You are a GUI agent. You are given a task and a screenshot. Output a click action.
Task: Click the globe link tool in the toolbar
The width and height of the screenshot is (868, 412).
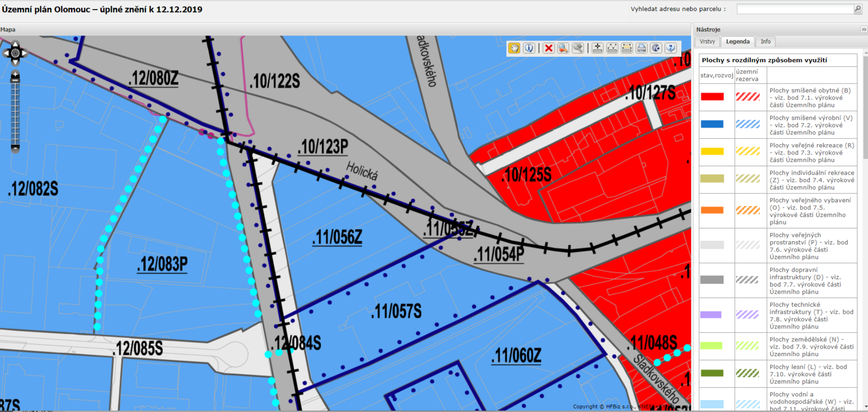tap(656, 48)
